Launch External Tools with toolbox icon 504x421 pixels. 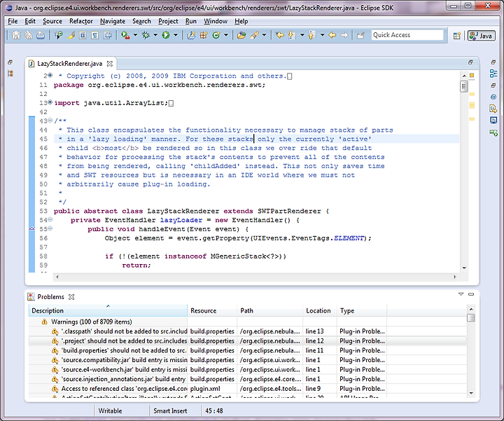click(x=125, y=35)
